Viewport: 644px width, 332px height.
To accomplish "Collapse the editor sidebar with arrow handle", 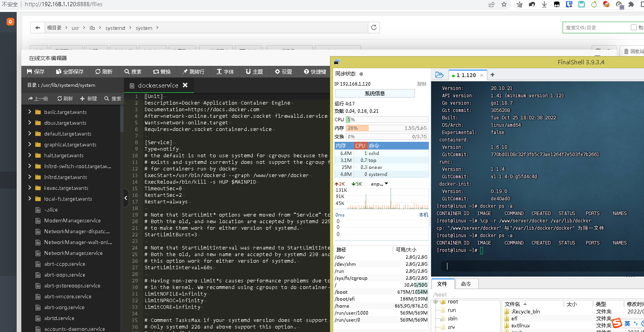I will (126, 198).
